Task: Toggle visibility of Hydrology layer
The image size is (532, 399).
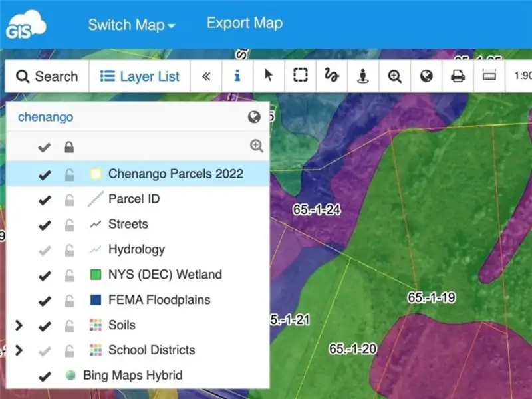Action: (x=45, y=250)
